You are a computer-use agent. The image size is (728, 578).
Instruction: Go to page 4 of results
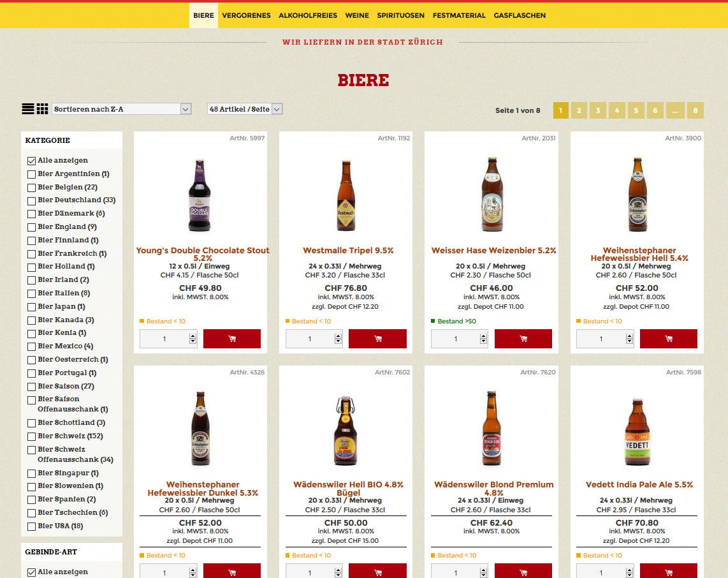click(x=617, y=110)
